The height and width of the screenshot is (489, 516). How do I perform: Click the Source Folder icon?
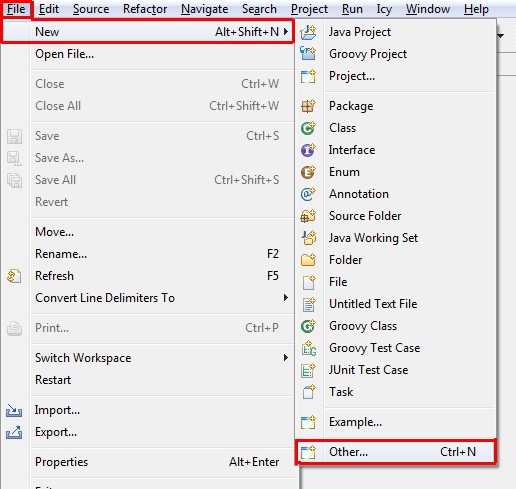308,216
